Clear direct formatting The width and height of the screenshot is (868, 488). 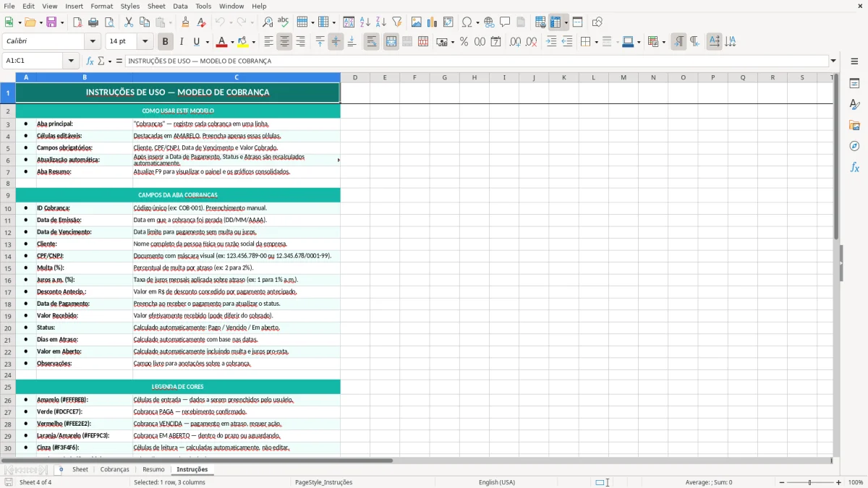[x=201, y=22]
